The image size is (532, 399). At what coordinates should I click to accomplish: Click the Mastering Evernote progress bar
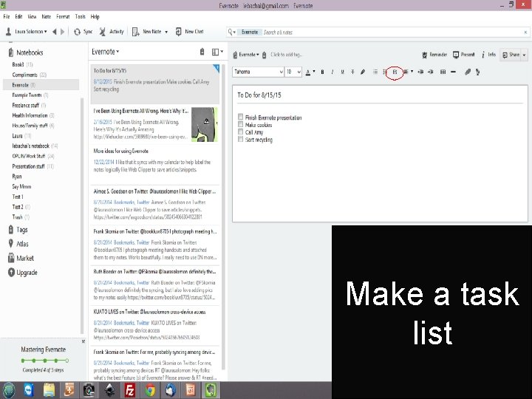45,361
